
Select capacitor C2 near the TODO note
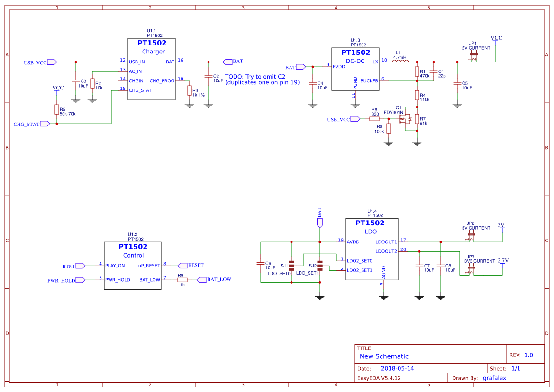[x=209, y=77]
